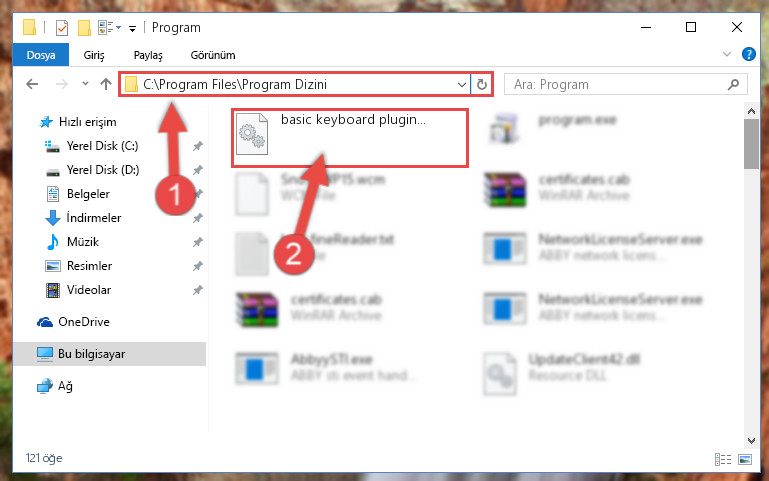Viewport: 769px width, 481px height.
Task: Click the Properties checkmark icon in title bar
Action: [62, 27]
